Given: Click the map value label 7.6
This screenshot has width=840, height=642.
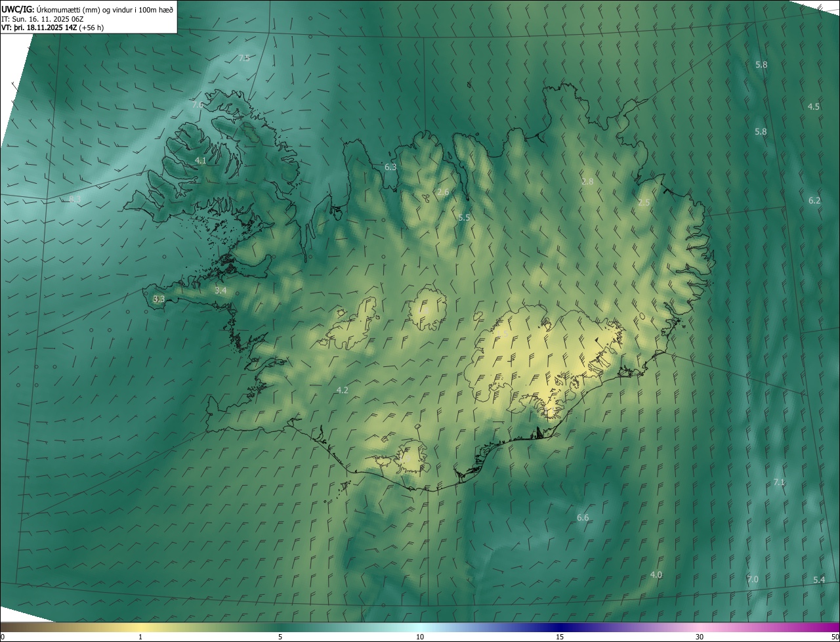Looking at the screenshot, I should 198,104.
